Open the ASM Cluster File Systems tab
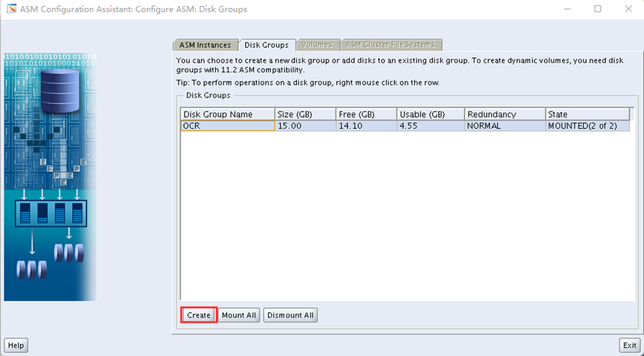The image size is (644, 356). [x=390, y=45]
